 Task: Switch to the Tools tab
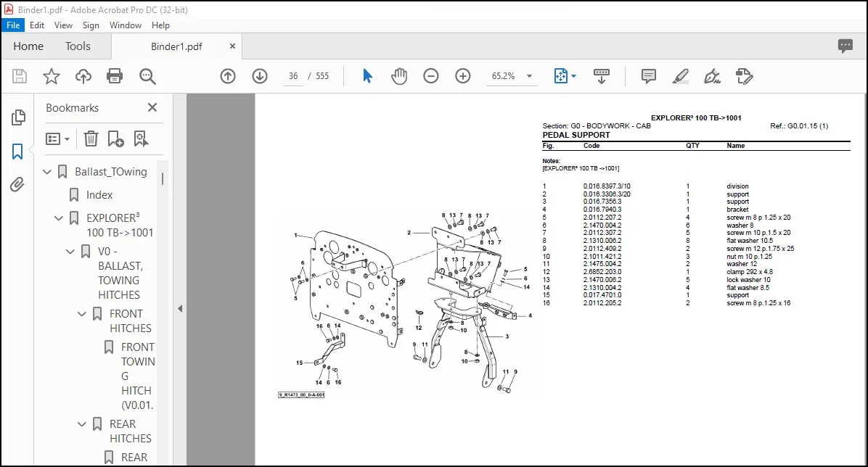(78, 46)
